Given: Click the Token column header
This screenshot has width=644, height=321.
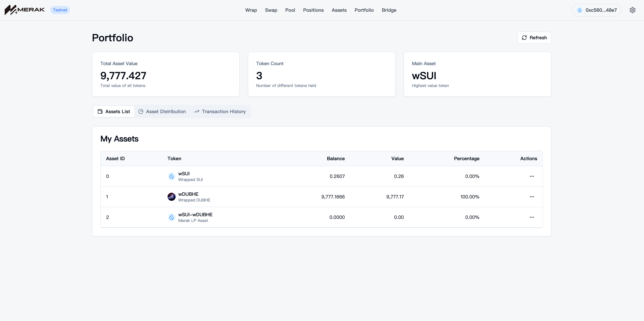Looking at the screenshot, I should coord(174,158).
